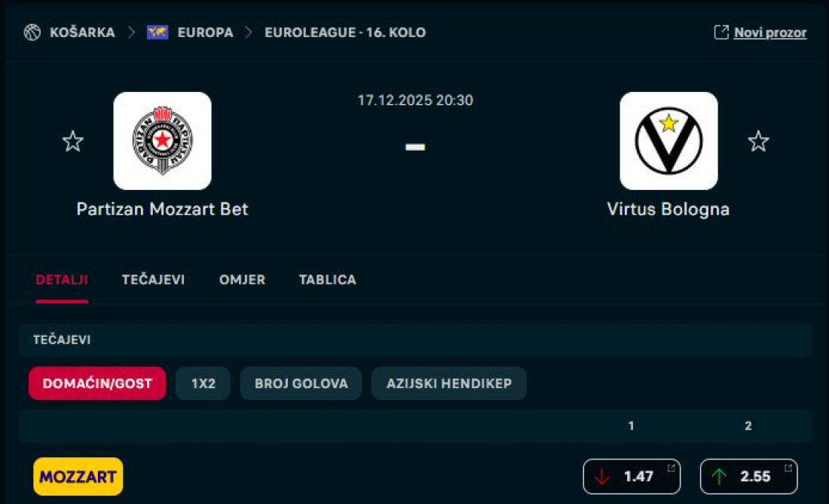Select the Broj golova market filter
This screenshot has width=829, height=504.
[x=301, y=383]
